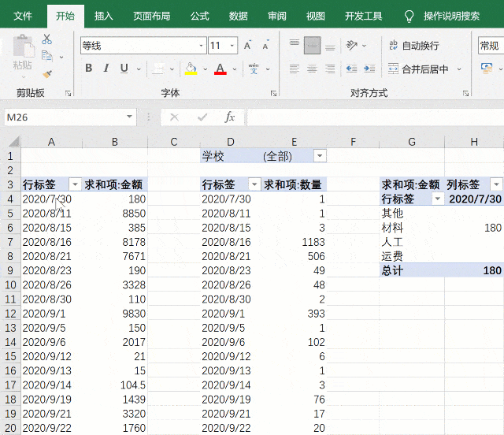
Task: Click the Cut scissors icon
Action: pyautogui.click(x=46, y=39)
